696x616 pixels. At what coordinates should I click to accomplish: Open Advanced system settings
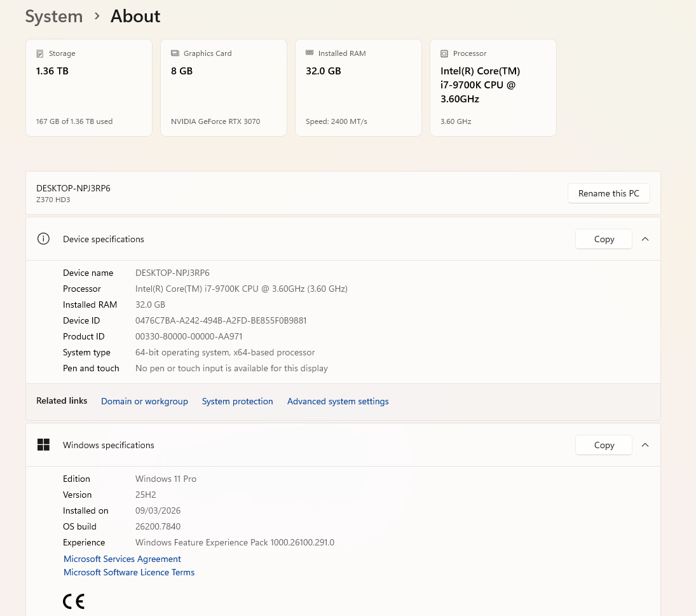tap(338, 401)
